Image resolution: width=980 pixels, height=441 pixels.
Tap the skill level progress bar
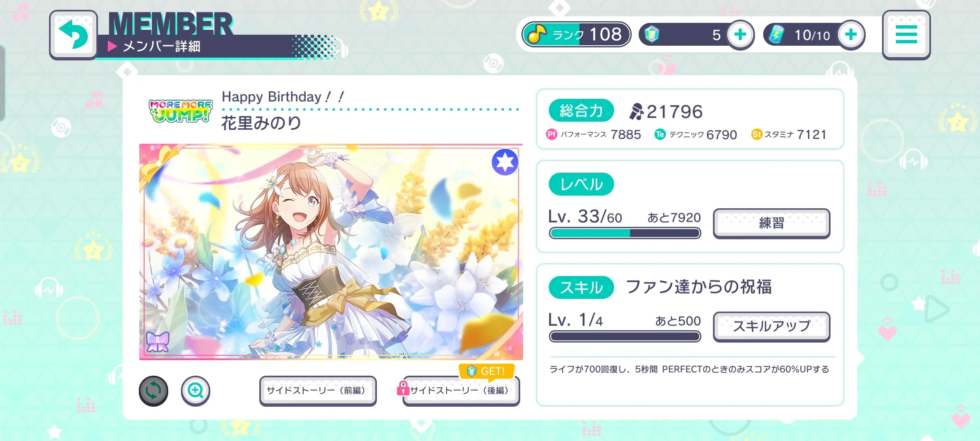625,336
